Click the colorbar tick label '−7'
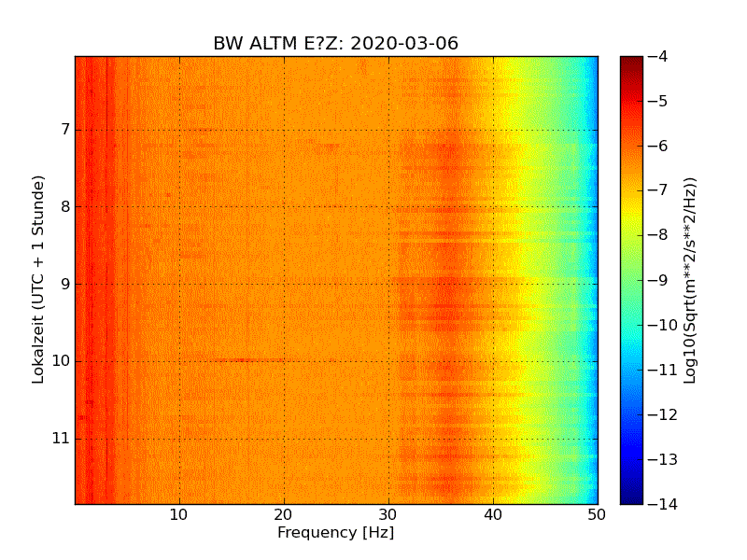This screenshot has height=560, width=747. [658, 190]
